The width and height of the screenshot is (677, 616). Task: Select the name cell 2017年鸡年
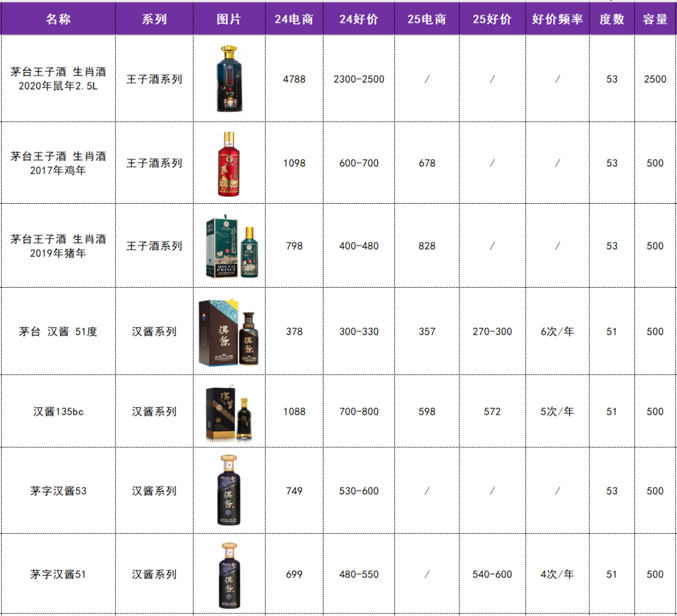tap(58, 163)
